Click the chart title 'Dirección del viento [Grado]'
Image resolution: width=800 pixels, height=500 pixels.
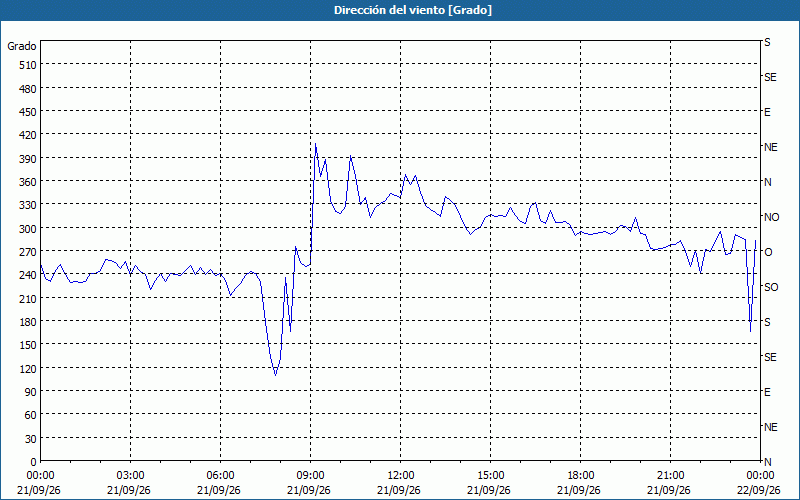tap(413, 10)
